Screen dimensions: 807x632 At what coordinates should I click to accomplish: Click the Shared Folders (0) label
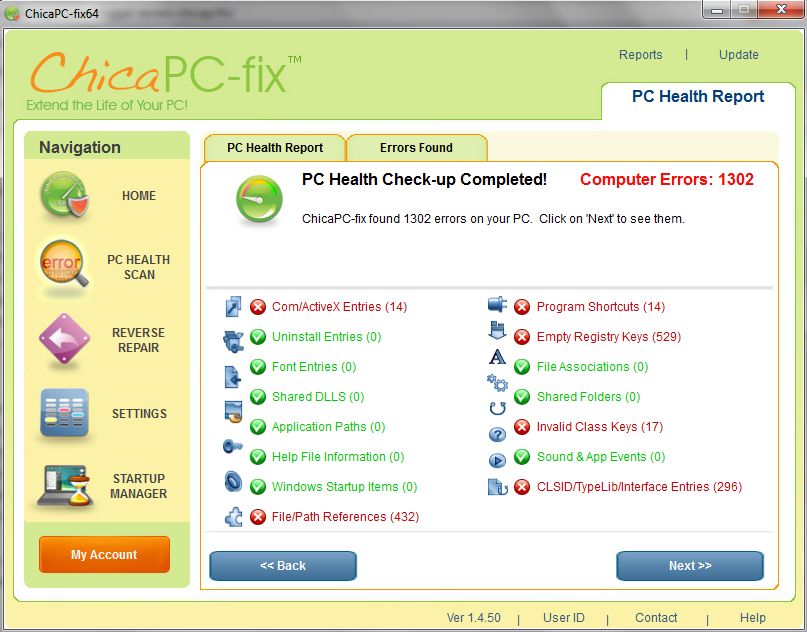[x=588, y=397]
